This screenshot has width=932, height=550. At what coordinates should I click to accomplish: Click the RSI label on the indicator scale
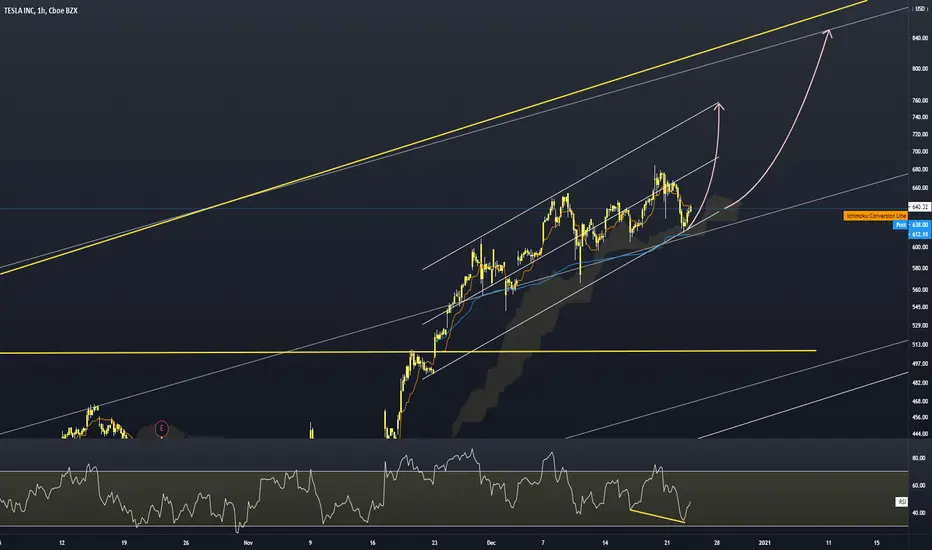pos(902,502)
